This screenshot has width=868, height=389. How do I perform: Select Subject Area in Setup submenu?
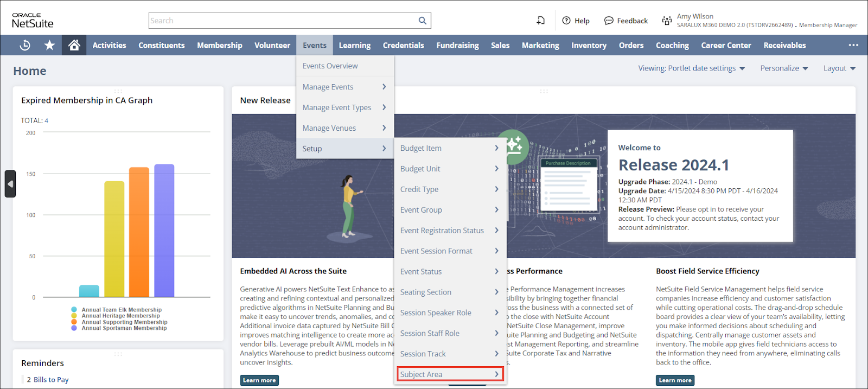coord(449,374)
